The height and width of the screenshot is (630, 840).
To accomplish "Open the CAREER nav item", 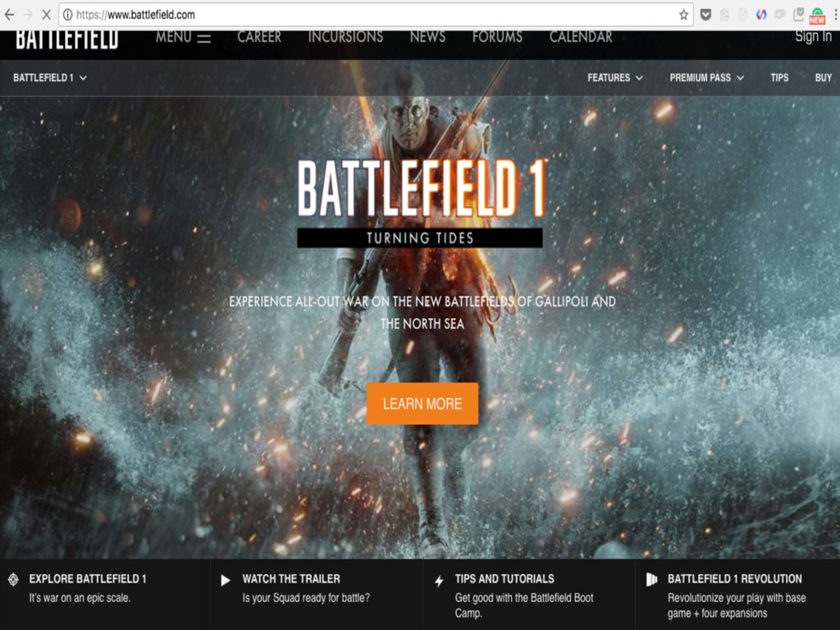I will point(259,37).
